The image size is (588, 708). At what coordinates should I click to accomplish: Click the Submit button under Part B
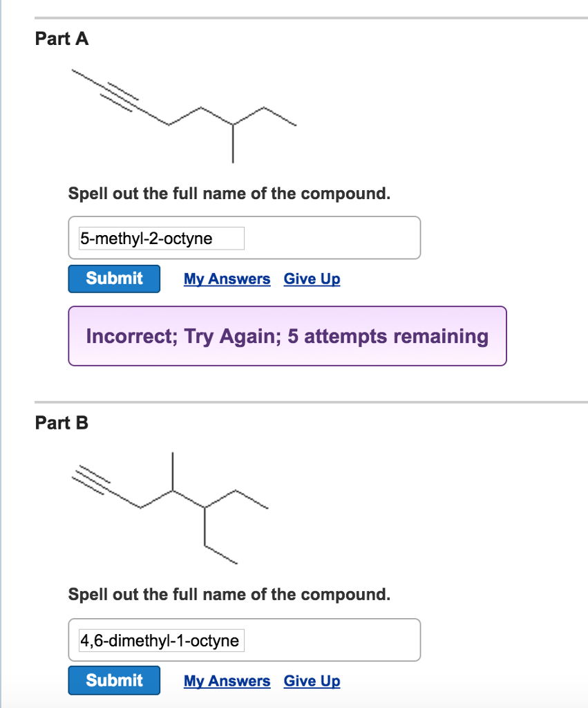(x=113, y=680)
